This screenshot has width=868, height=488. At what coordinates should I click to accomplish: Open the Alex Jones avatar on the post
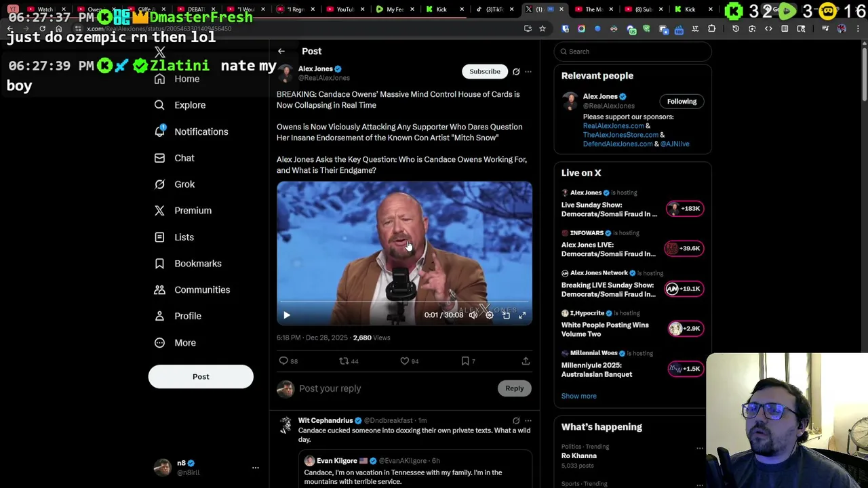tap(285, 73)
